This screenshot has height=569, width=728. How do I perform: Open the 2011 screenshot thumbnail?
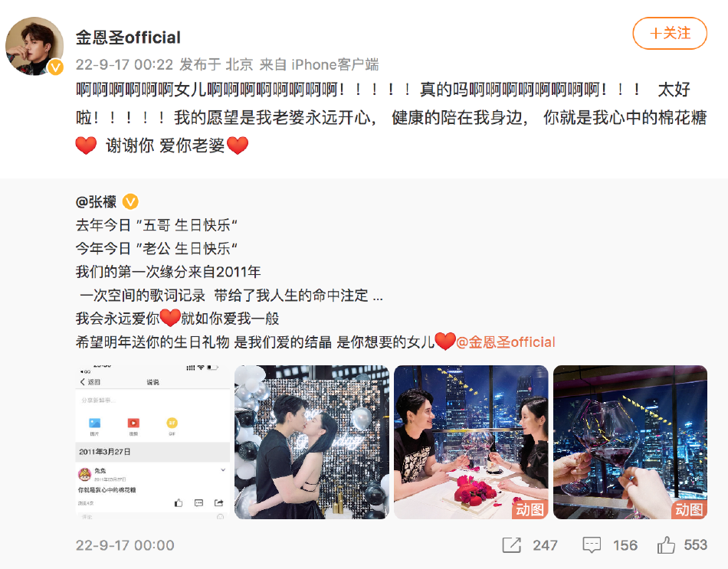[152, 442]
